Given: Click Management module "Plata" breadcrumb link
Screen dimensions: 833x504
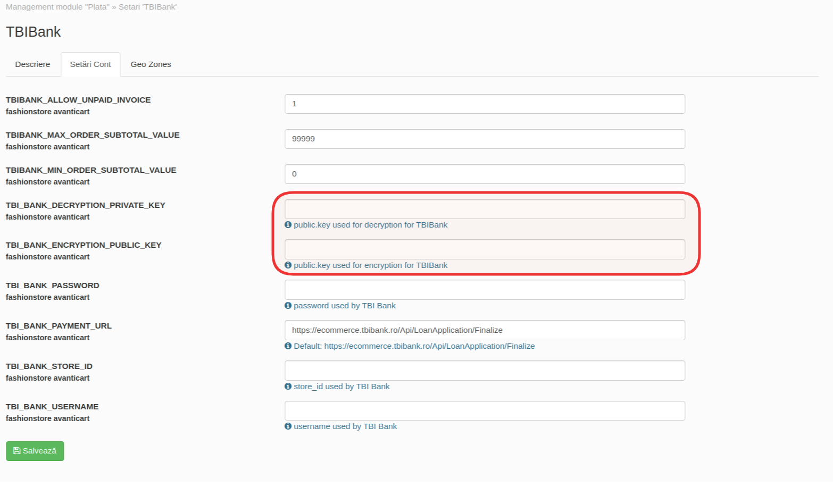Looking at the screenshot, I should pos(57,7).
